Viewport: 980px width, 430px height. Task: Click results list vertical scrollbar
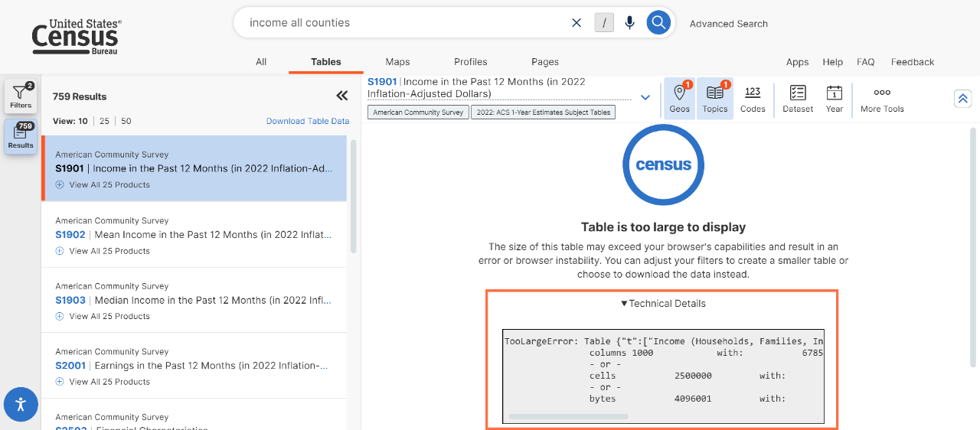click(353, 196)
